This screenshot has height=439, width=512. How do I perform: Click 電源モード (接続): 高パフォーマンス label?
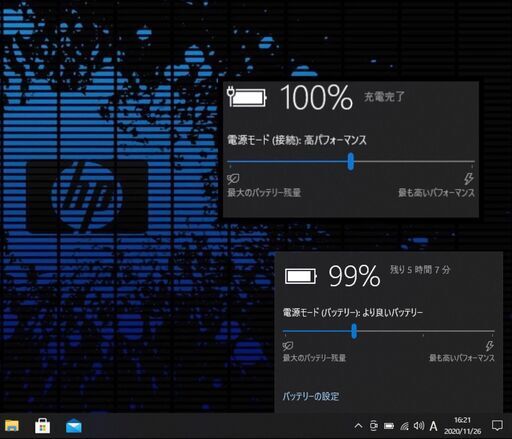tap(297, 140)
